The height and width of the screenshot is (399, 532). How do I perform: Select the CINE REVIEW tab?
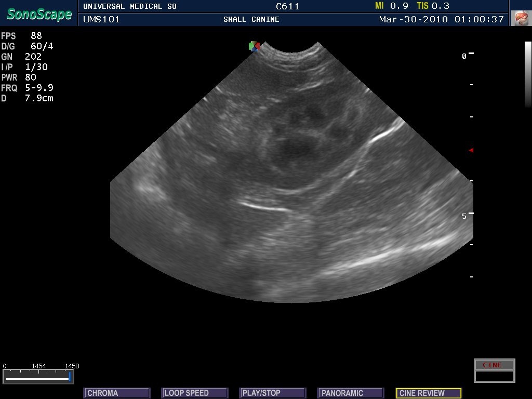428,393
